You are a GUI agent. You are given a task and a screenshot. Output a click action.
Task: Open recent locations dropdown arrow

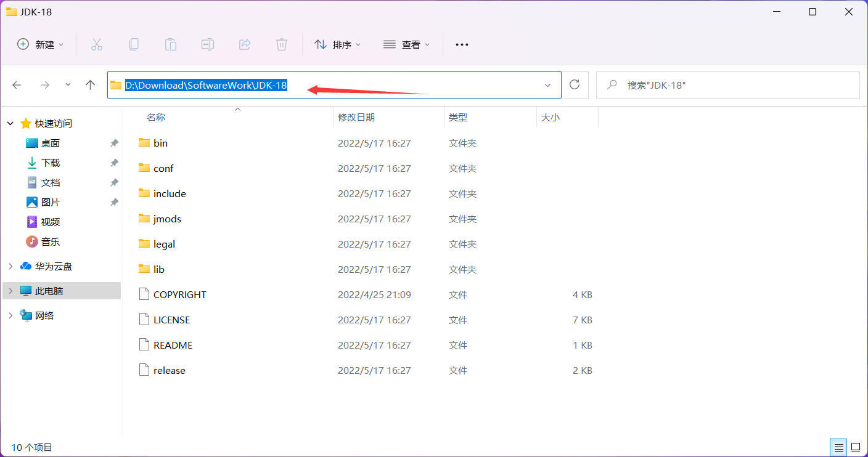pos(68,85)
